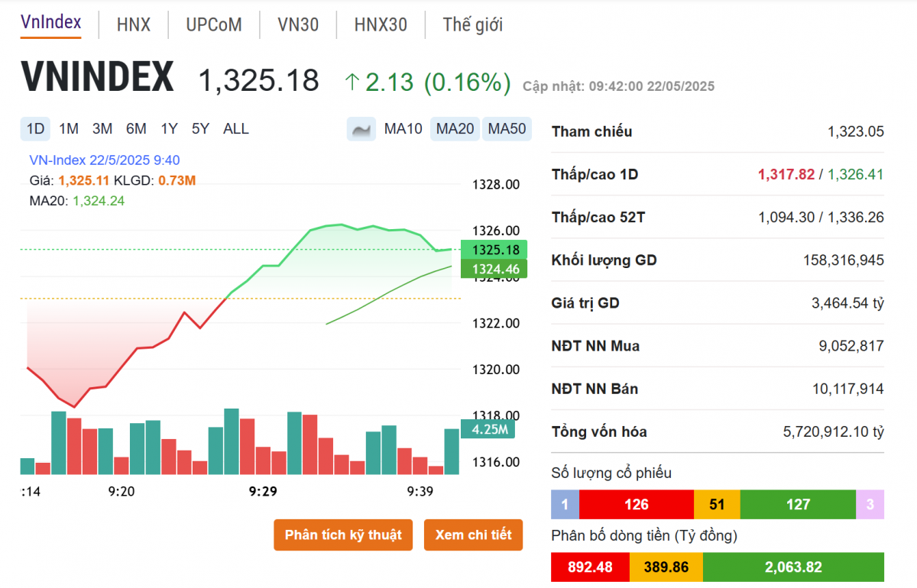The width and height of the screenshot is (917, 588).
Task: Set chart range to 6M
Action: [136, 129]
